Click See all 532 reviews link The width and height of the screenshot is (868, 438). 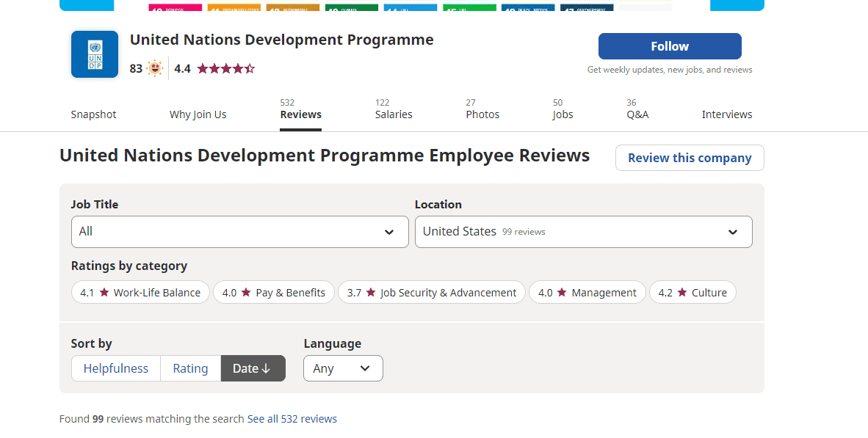coord(292,419)
